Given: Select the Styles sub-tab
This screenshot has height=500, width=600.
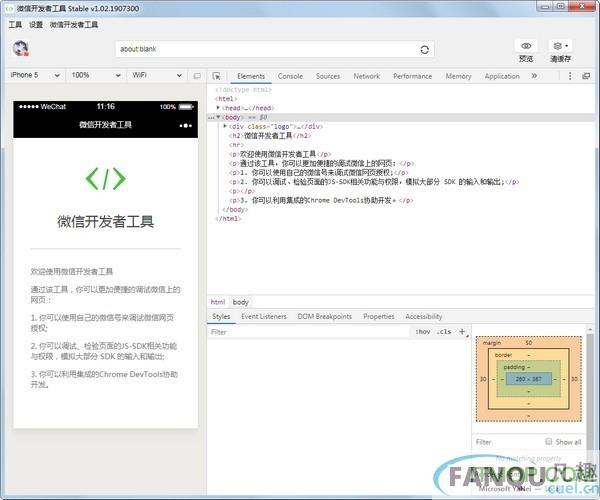Looking at the screenshot, I should tap(221, 316).
